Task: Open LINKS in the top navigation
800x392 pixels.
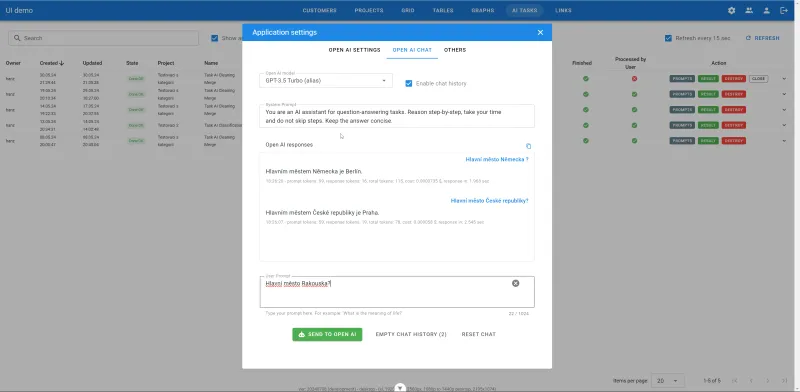Action: (563, 10)
